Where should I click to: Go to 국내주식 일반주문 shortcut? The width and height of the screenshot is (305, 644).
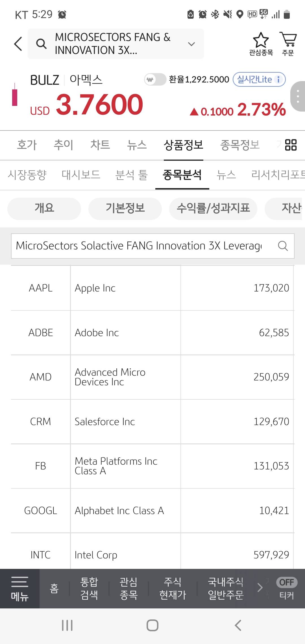coord(225,588)
